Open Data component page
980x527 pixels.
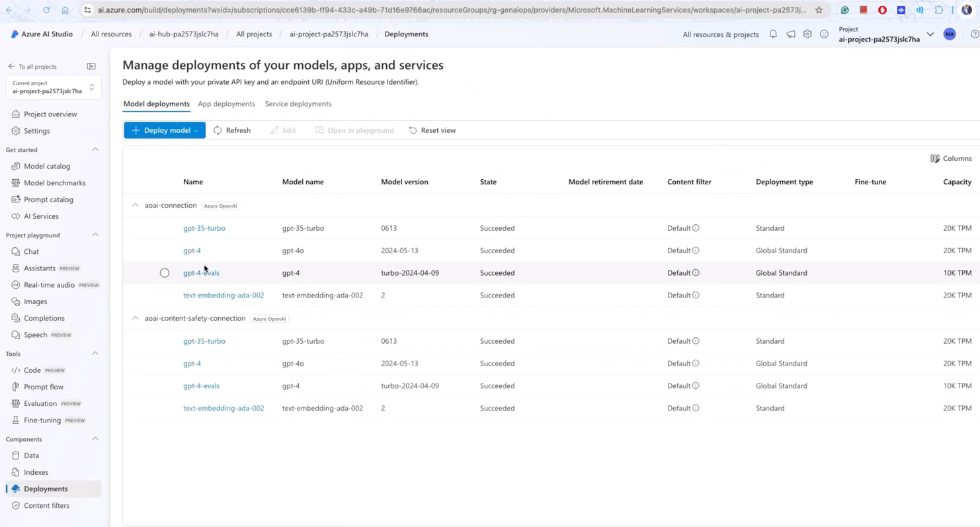point(31,456)
